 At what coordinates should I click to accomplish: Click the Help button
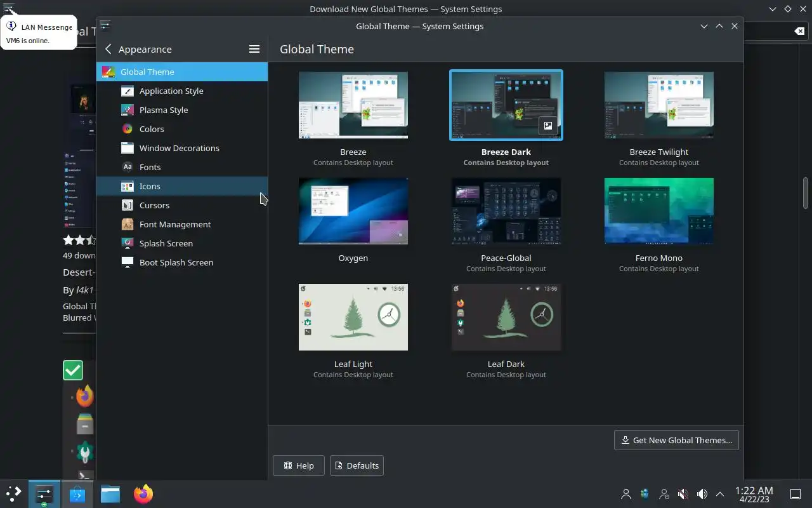(x=299, y=465)
